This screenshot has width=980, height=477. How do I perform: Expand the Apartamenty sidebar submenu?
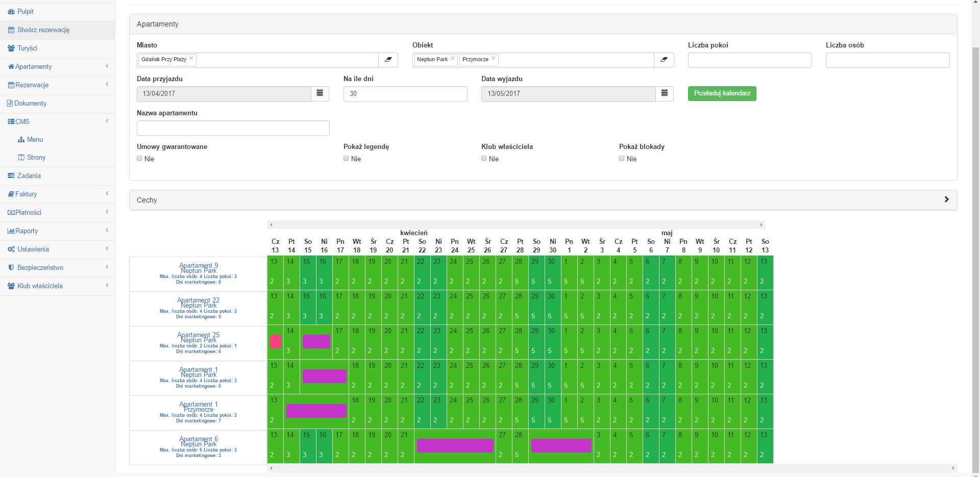click(107, 66)
